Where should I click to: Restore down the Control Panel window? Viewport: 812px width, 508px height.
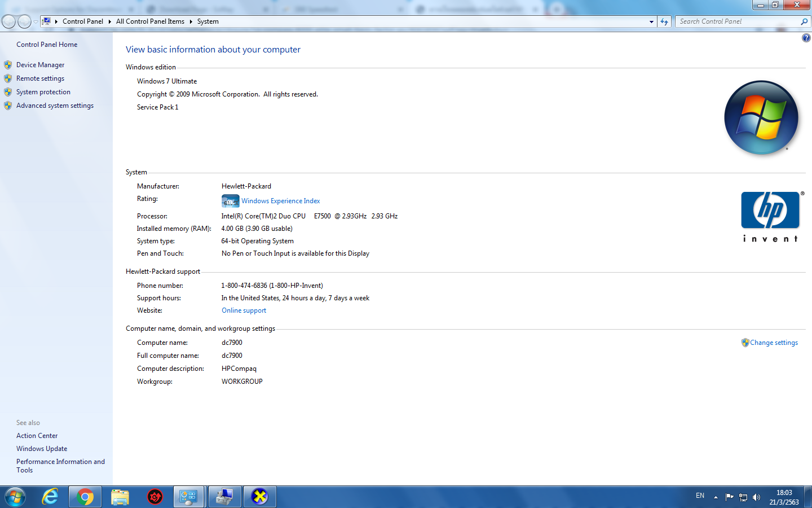click(775, 5)
